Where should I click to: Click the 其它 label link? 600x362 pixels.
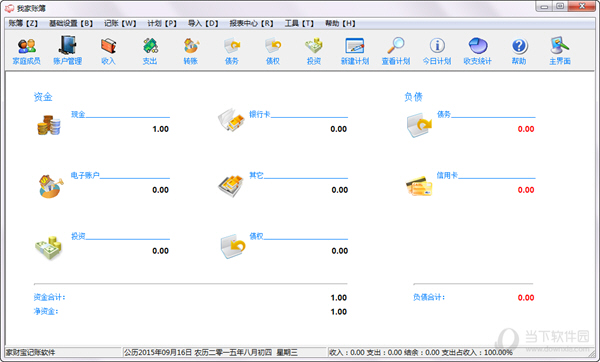256,175
